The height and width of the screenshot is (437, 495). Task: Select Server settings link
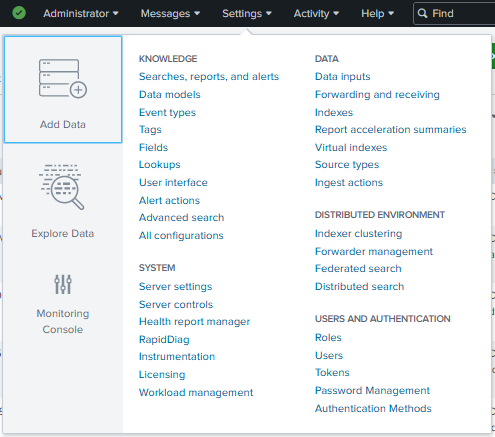[x=175, y=287]
